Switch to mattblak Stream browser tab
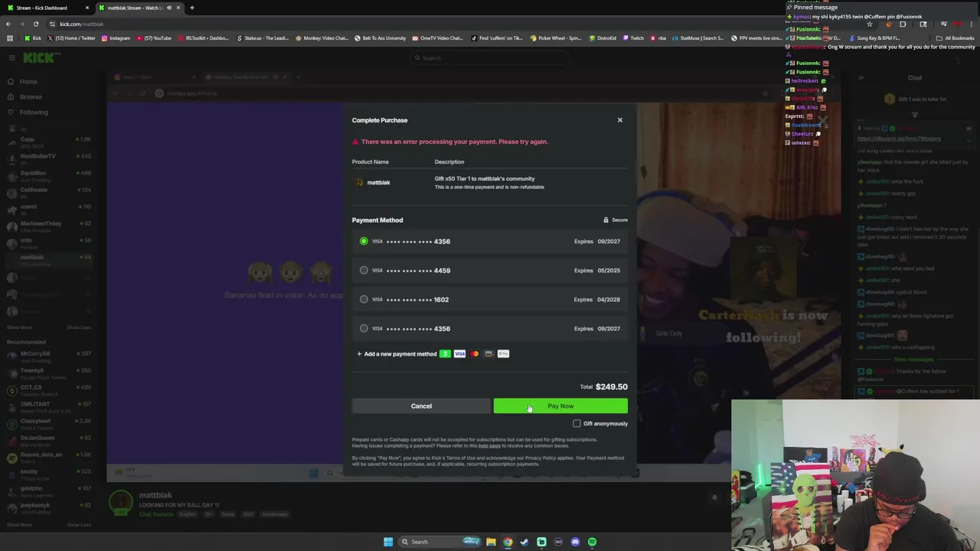This screenshot has width=980, height=551. pos(139,8)
